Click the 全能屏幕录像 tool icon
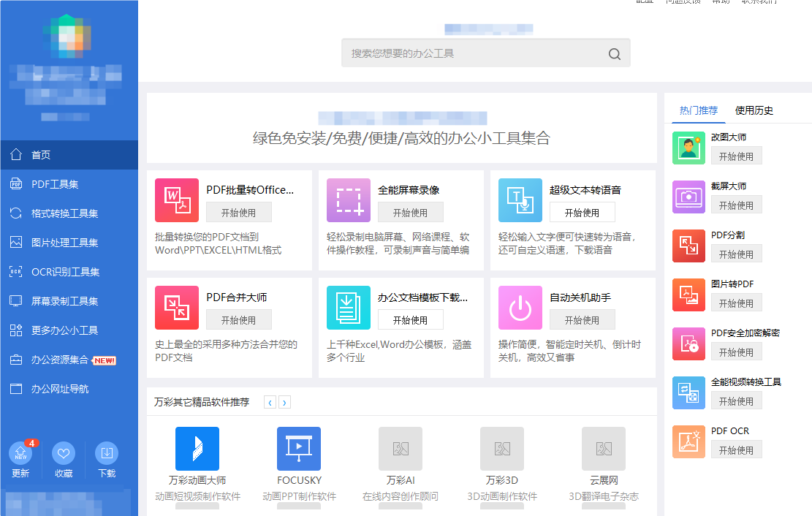The height and width of the screenshot is (516, 812). point(349,200)
